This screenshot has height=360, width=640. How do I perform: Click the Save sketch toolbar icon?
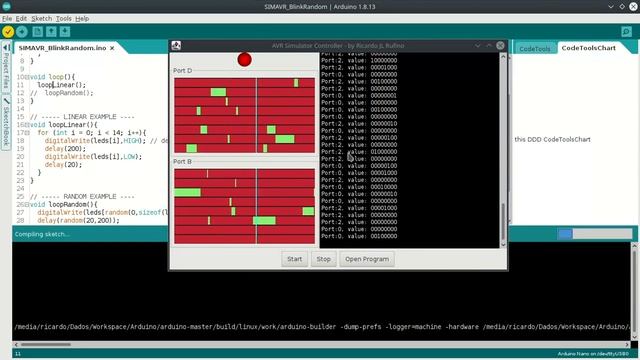tap(64, 32)
